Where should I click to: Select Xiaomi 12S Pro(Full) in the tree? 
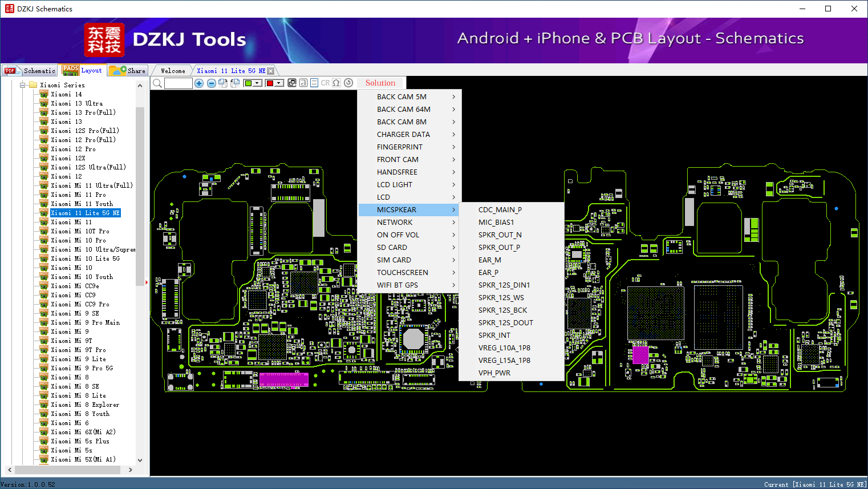point(85,131)
